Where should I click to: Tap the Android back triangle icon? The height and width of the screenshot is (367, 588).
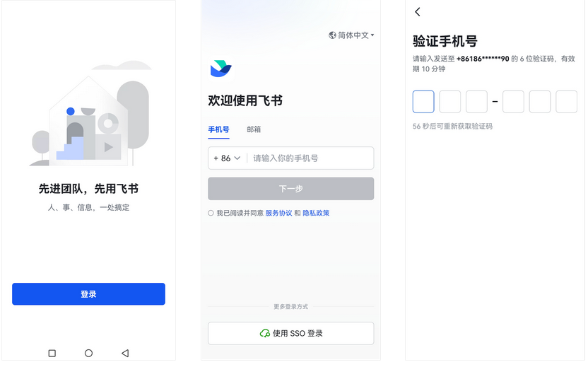coord(125,353)
